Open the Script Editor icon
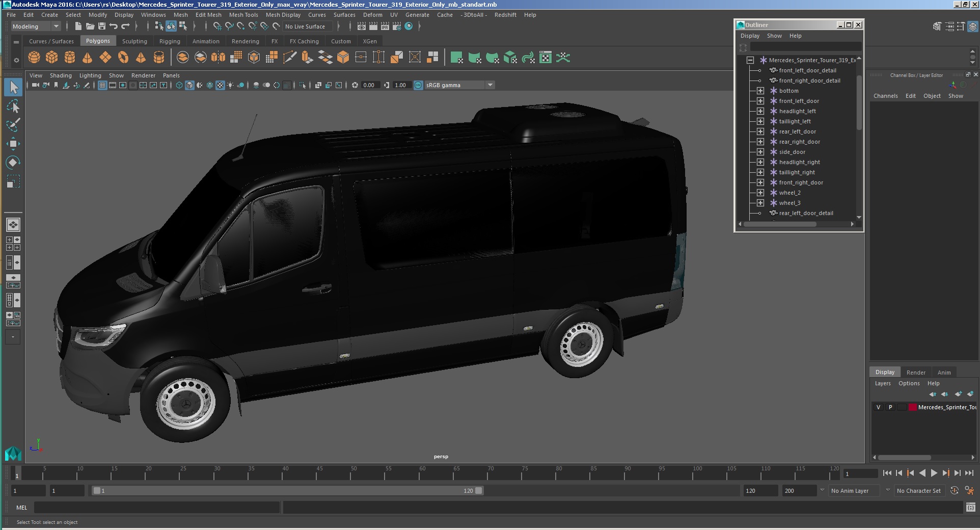Screen dimensions: 980x530 point(970,508)
